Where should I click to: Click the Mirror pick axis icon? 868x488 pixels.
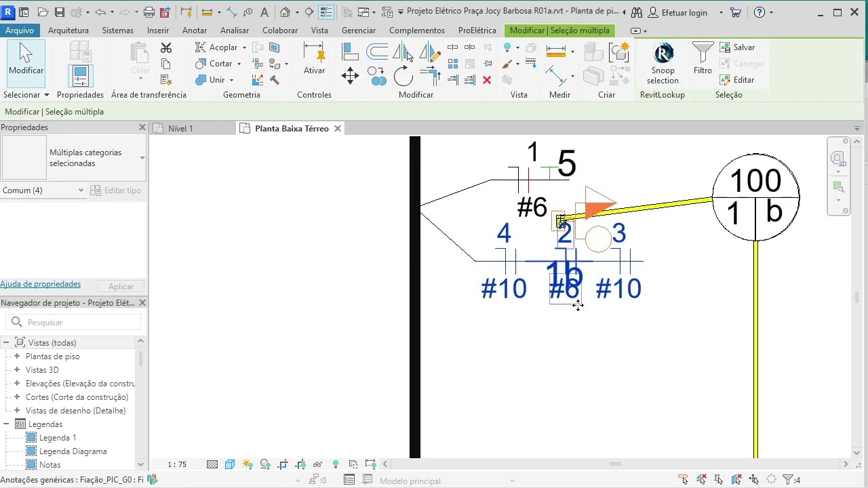point(403,52)
